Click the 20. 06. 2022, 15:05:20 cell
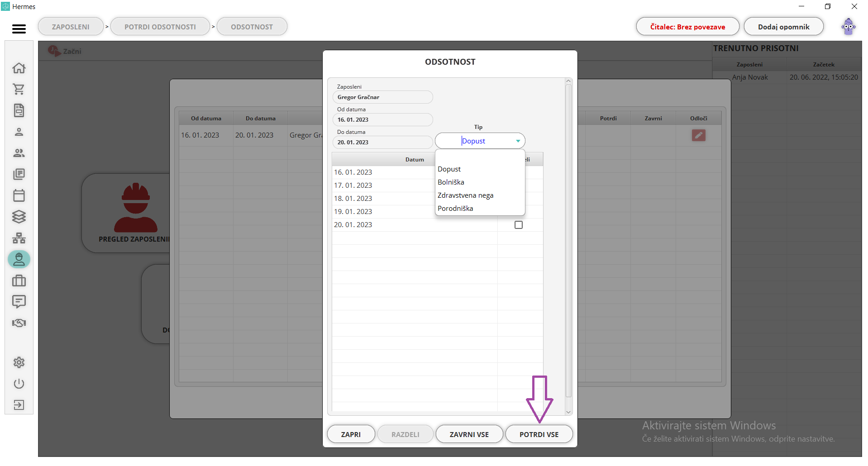This screenshot has height=466, width=868. click(x=824, y=77)
